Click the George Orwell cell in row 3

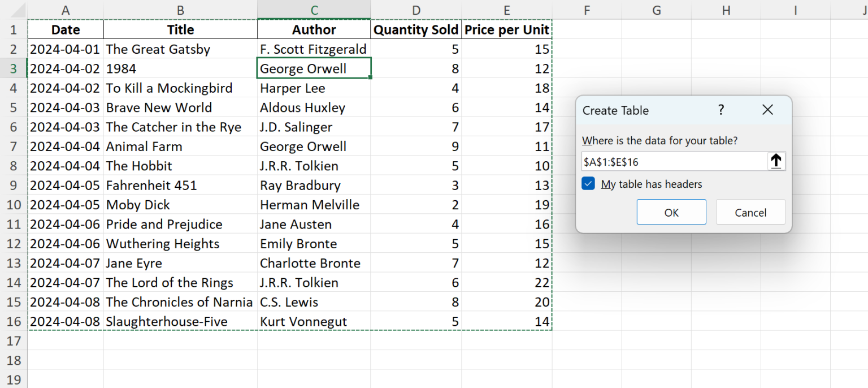pyautogui.click(x=314, y=68)
